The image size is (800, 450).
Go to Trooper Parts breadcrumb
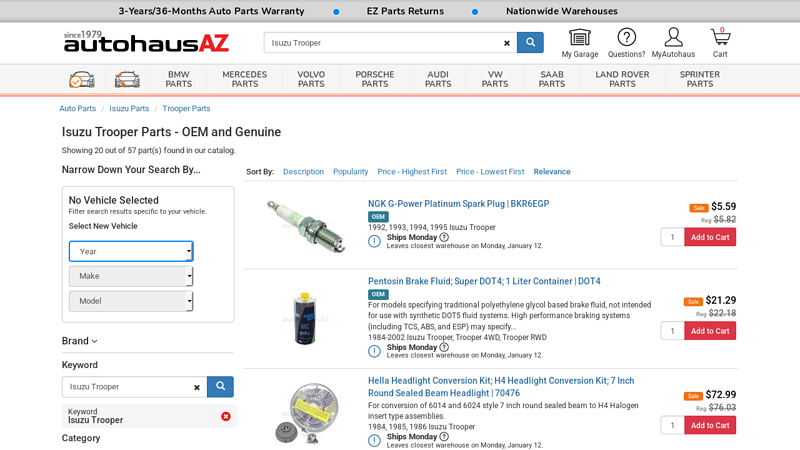[186, 109]
